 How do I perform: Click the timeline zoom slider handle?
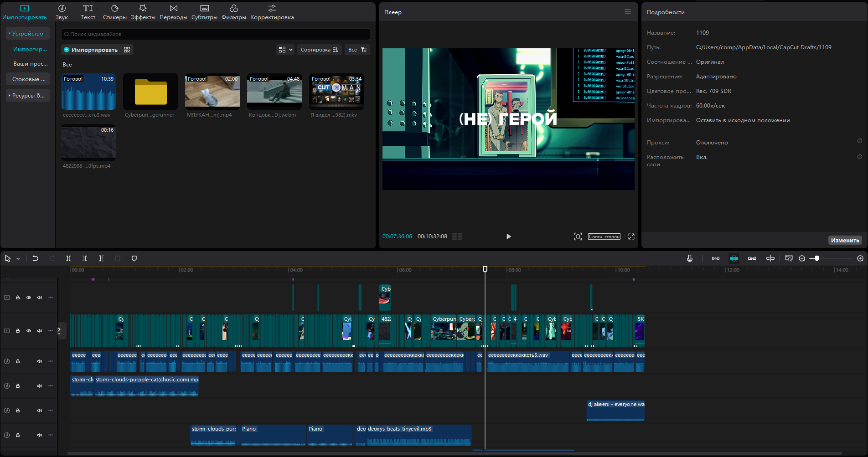click(x=816, y=258)
